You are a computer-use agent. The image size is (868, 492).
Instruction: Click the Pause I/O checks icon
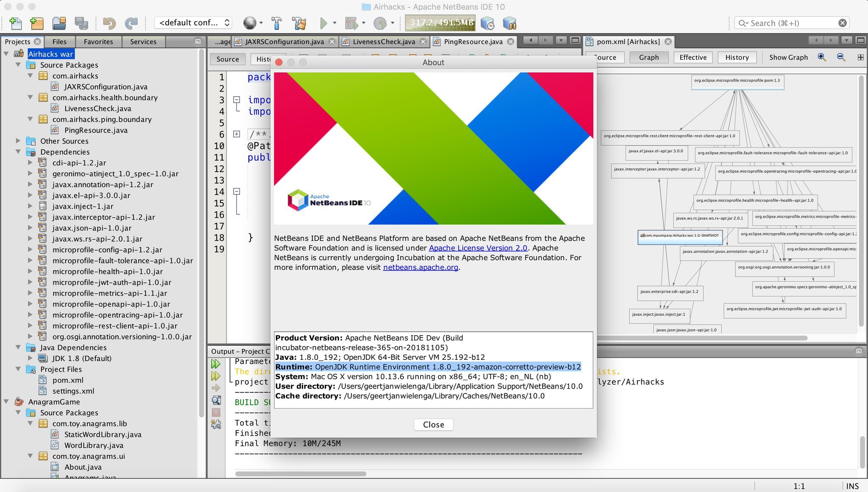509,23
